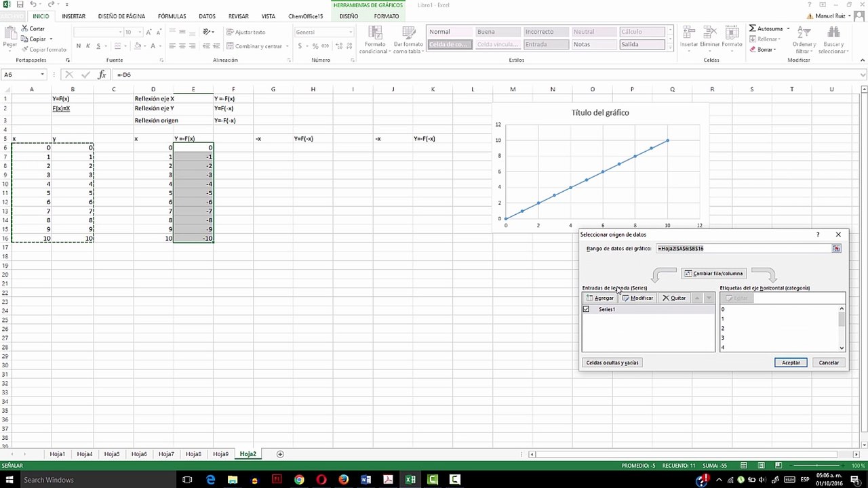Open the Name Box dropdown

pyautogui.click(x=42, y=75)
